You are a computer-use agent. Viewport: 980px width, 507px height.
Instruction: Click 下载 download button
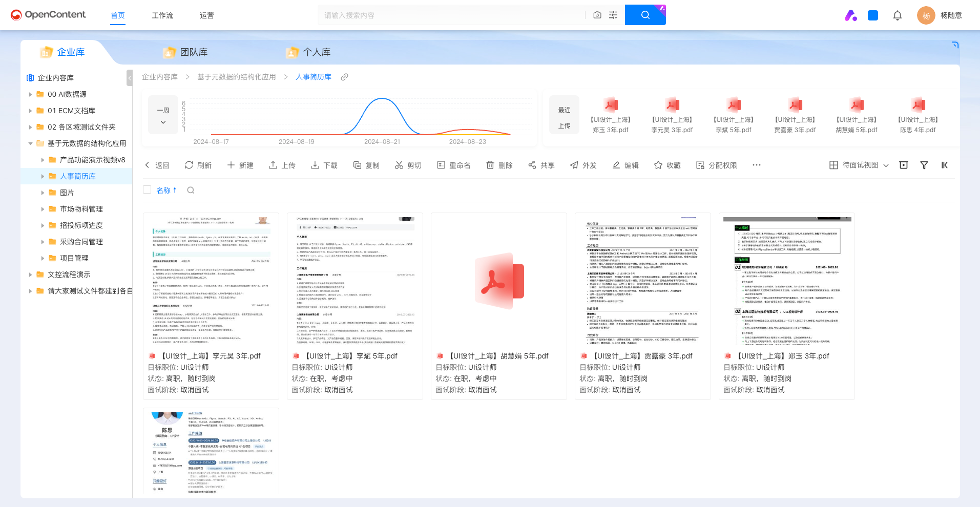(324, 165)
